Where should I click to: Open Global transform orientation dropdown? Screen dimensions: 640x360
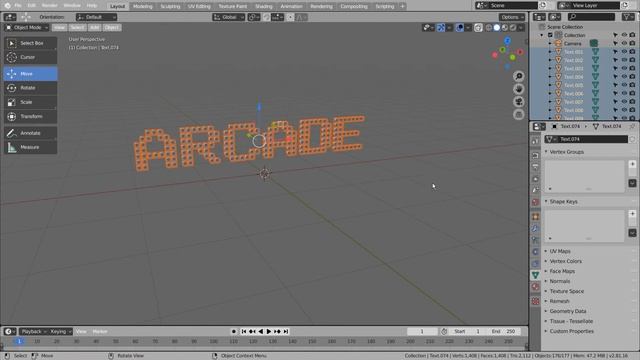229,17
